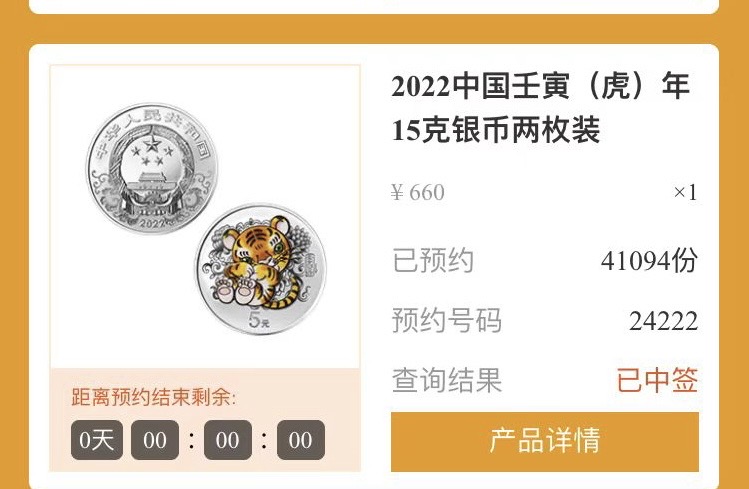
Task: Tap the product title 2022中国壬寅（虎）年
Action: (x=540, y=86)
